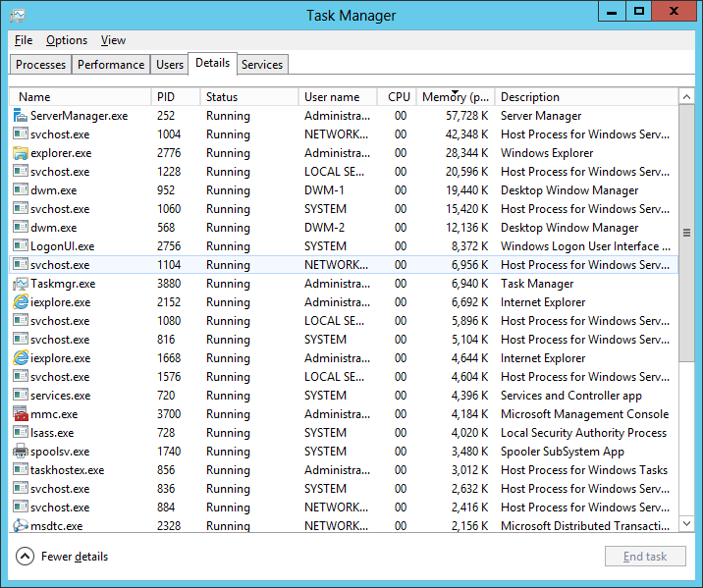Click the ServerManager.exe process icon
Screen dimensions: 703x588
click(x=21, y=116)
